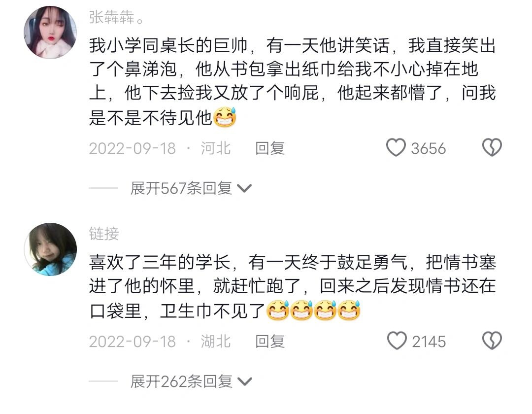Open username 链接 profile link

[x=104, y=234]
